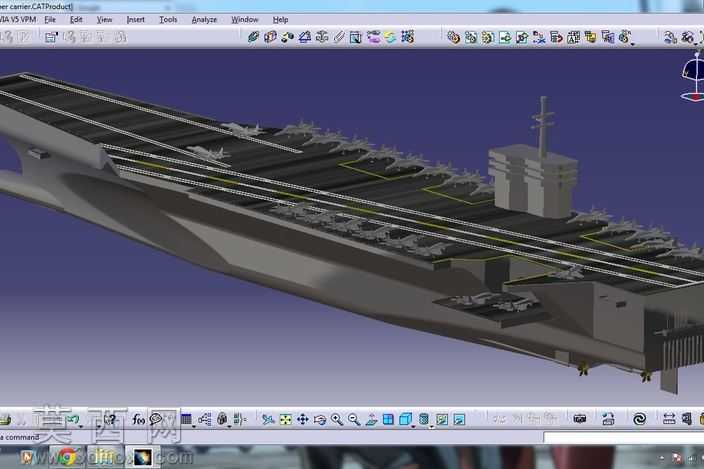Viewport: 704px width, 469px height.
Task: Click the printer-like icon beside camera
Action: 608,419
